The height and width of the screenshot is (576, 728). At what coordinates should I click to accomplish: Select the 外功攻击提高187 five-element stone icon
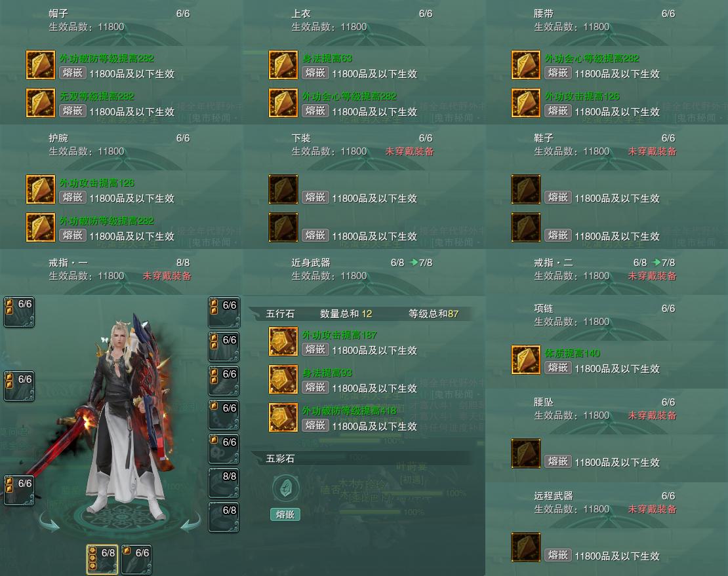pos(283,341)
